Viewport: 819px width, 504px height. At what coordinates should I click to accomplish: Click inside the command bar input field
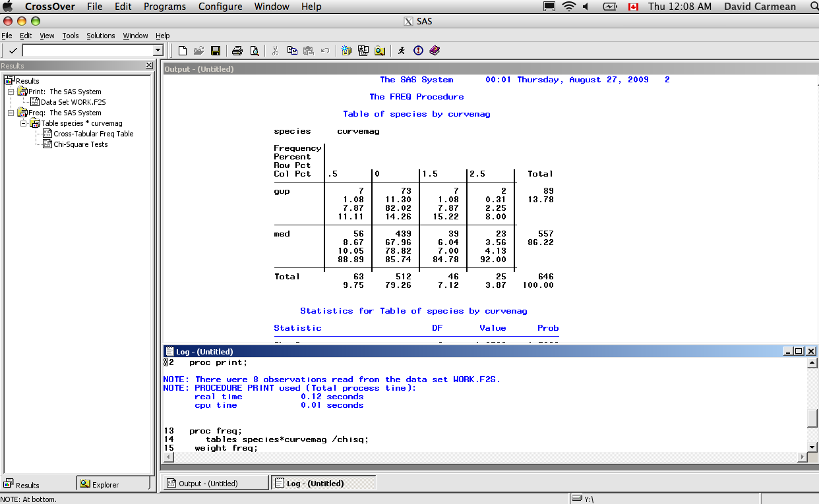[89, 50]
